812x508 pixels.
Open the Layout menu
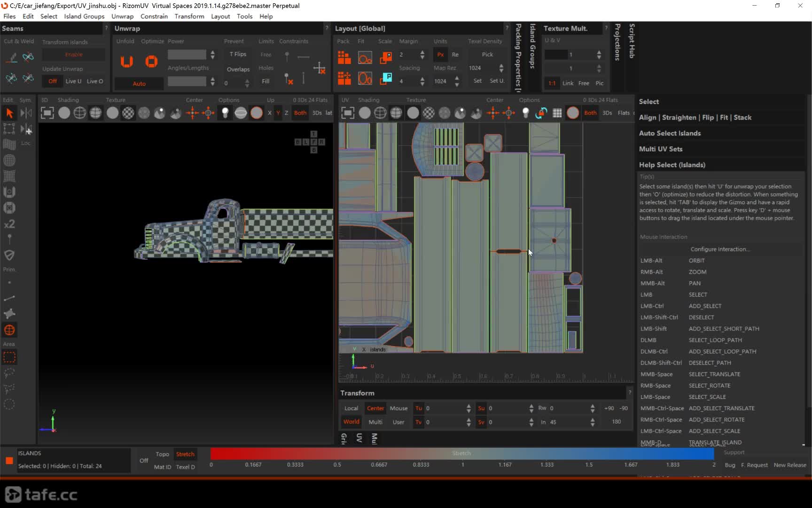tap(220, 16)
